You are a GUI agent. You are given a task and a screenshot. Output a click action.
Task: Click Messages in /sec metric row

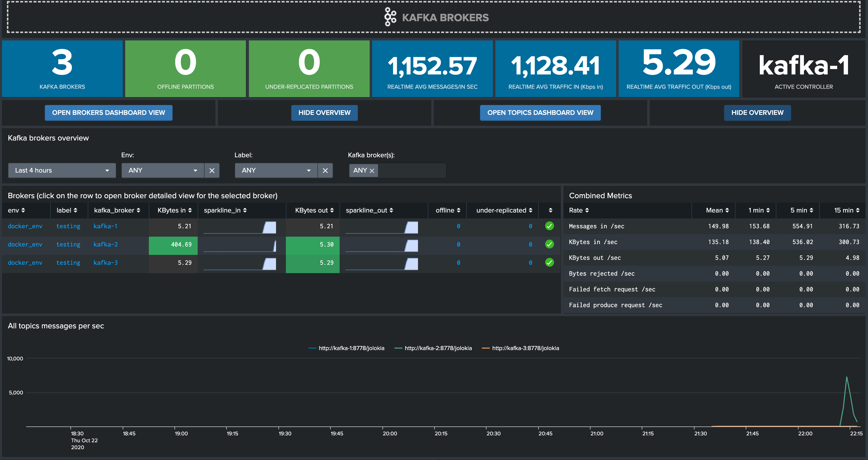point(714,226)
